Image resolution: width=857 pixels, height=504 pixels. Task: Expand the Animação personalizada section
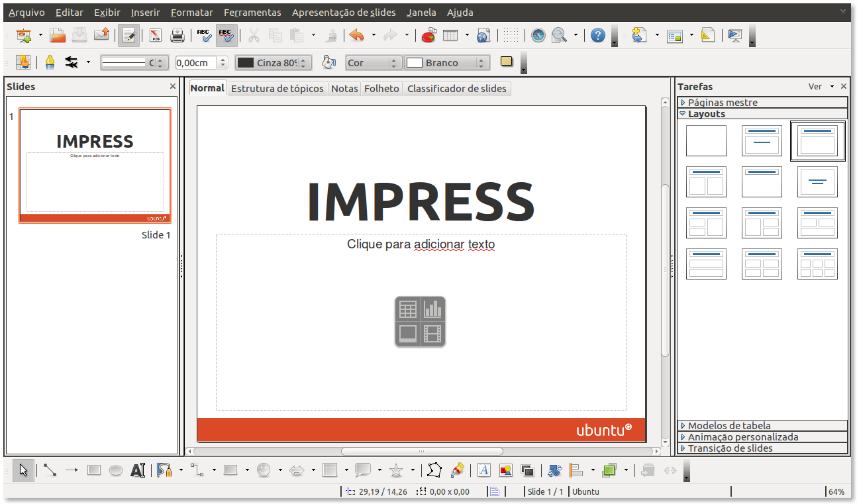tap(762, 437)
